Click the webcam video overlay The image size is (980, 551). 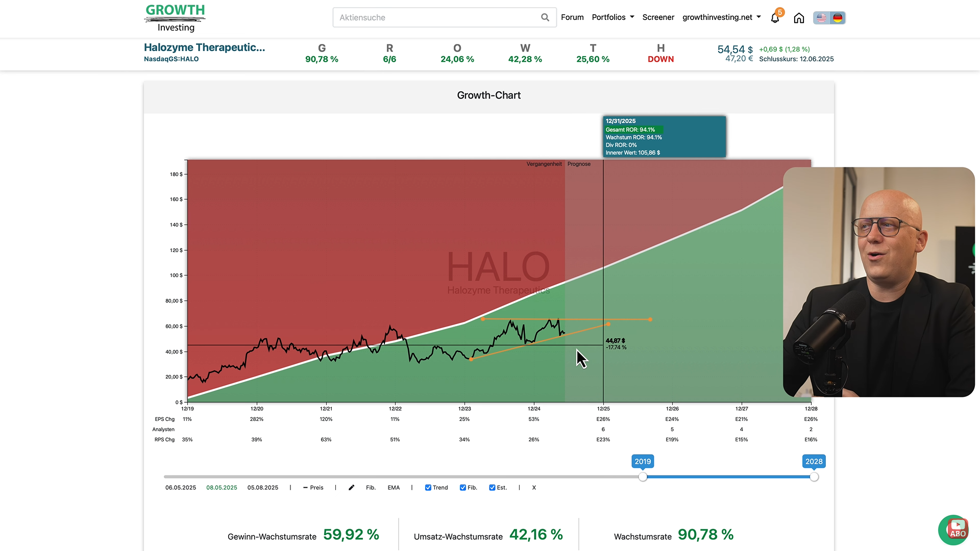(x=879, y=282)
